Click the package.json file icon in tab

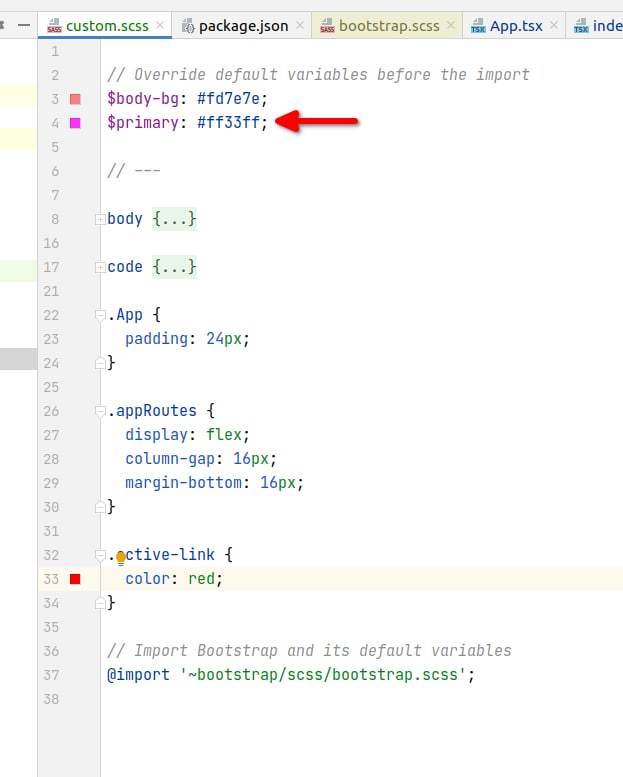(187, 26)
